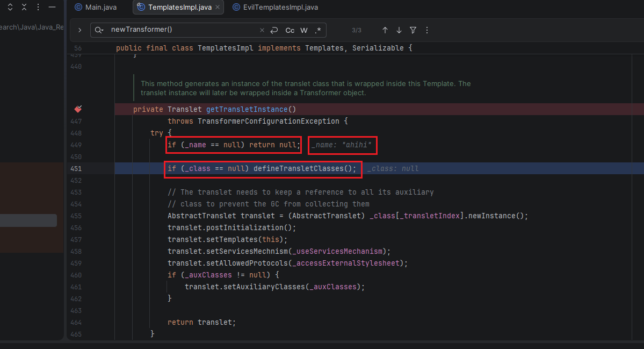Expand the replace field chevron

coord(79,30)
